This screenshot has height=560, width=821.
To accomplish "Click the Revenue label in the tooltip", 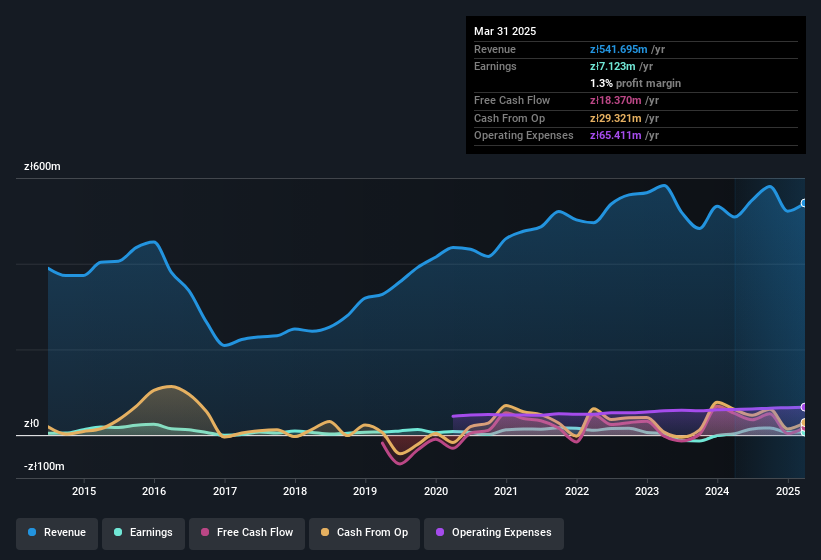I will 495,49.
